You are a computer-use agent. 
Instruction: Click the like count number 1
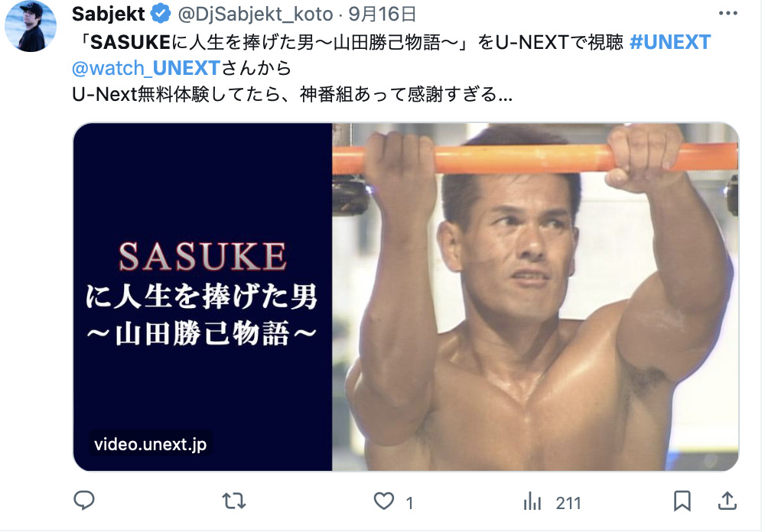[x=409, y=503]
